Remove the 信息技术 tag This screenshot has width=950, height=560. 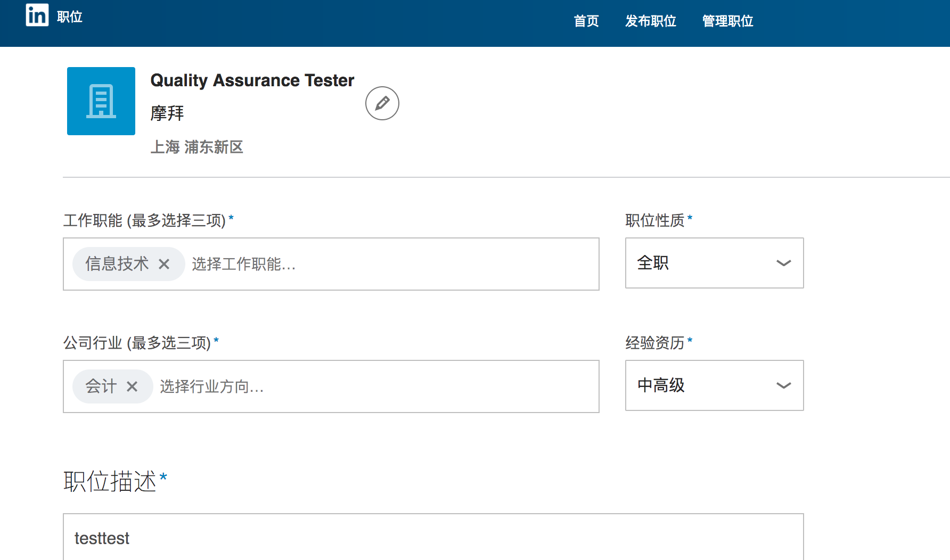[x=164, y=264]
